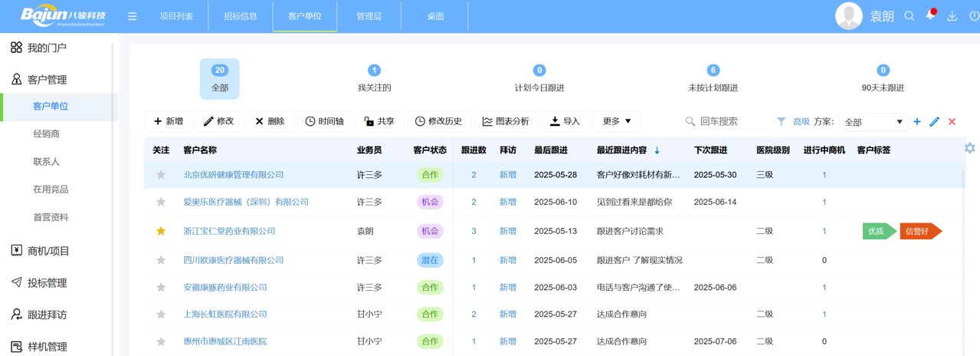Click the blue pencil edit-scheme icon
The image size is (980, 356).
(935, 122)
